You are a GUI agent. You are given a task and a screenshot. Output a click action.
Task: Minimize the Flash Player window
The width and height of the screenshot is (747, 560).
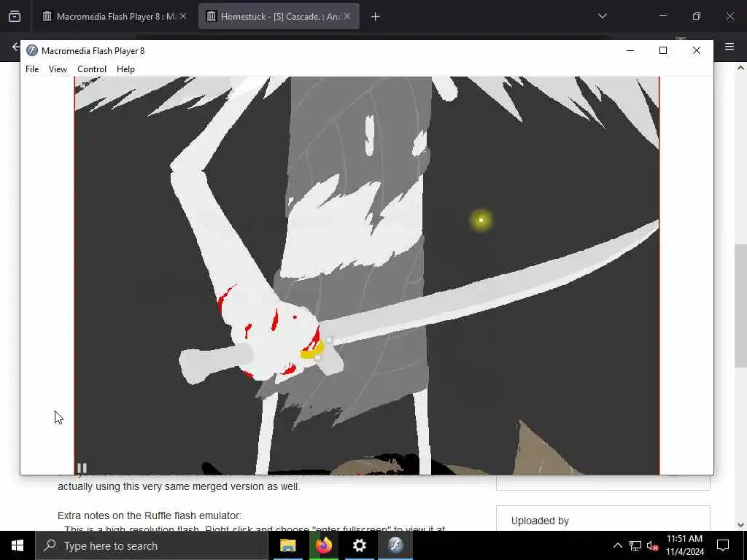click(630, 50)
